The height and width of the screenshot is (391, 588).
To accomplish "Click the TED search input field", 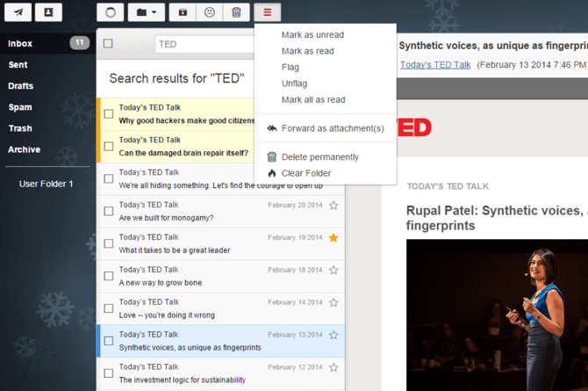I will pos(204,44).
